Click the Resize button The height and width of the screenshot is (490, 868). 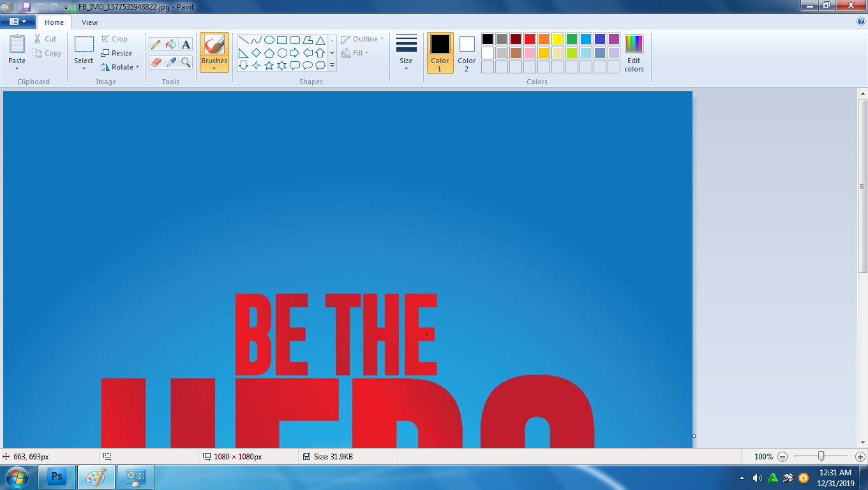coord(117,53)
